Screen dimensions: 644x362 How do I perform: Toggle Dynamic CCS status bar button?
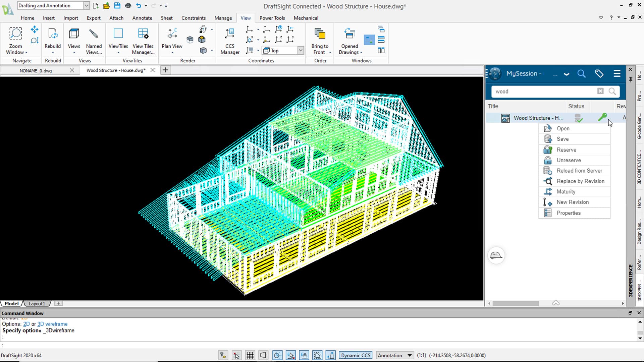point(356,355)
